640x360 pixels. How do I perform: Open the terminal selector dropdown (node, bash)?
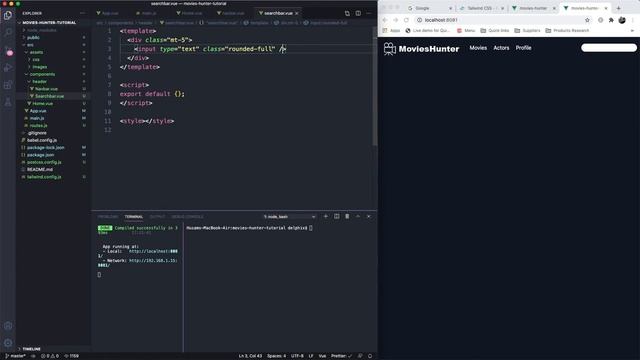pyautogui.click(x=289, y=217)
